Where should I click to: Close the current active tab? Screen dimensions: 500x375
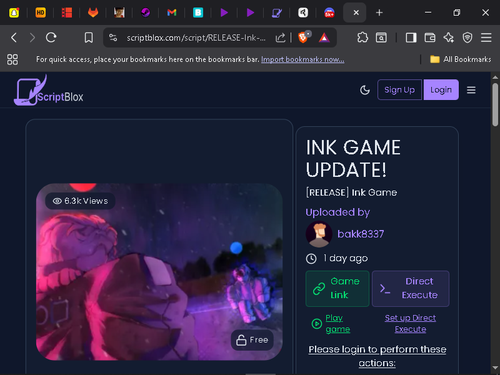(x=356, y=13)
